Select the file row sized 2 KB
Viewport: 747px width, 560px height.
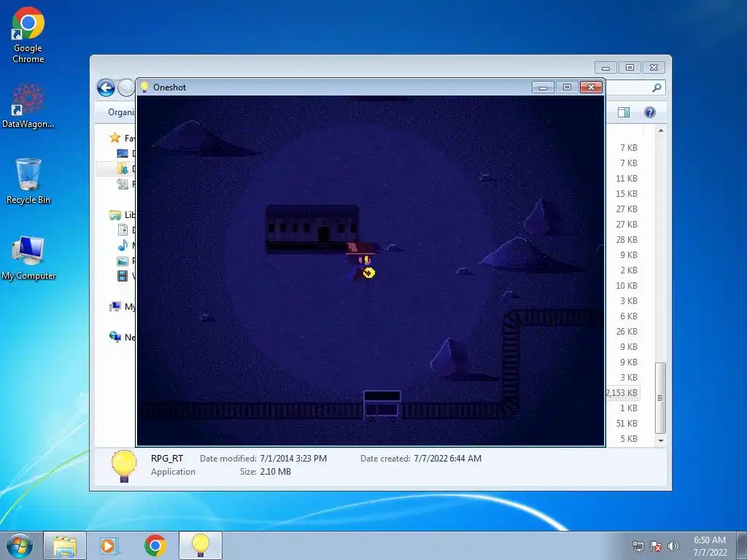coord(628,271)
